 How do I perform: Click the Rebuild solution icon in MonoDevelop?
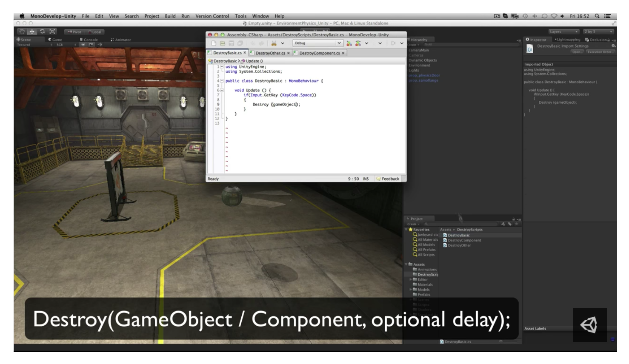[358, 43]
